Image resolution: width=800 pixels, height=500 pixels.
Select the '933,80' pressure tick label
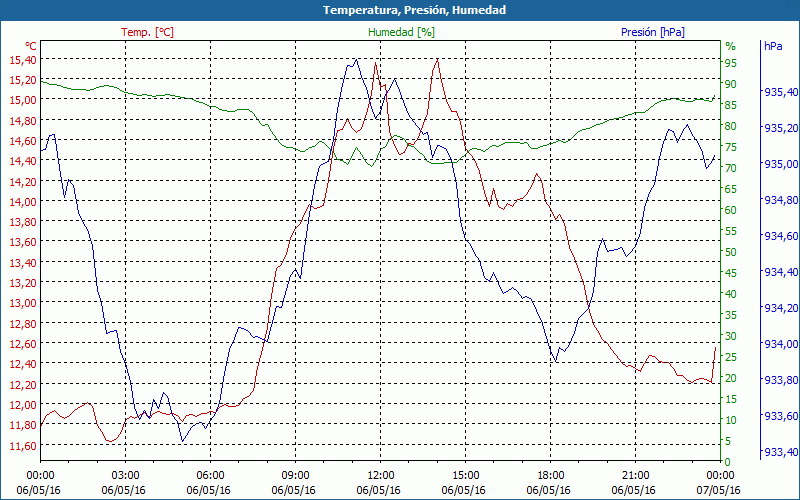(x=780, y=380)
